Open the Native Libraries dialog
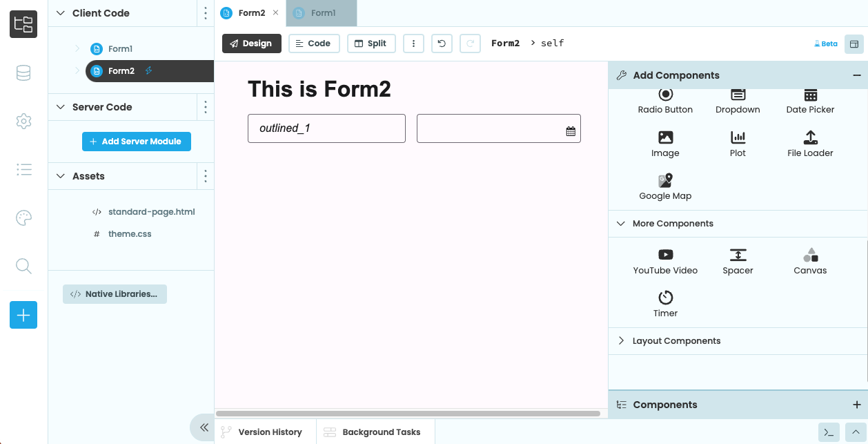 pos(115,293)
